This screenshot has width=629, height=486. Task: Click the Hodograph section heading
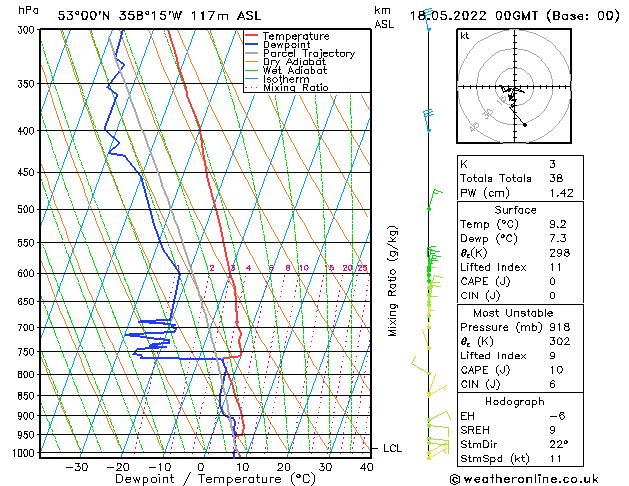click(515, 402)
